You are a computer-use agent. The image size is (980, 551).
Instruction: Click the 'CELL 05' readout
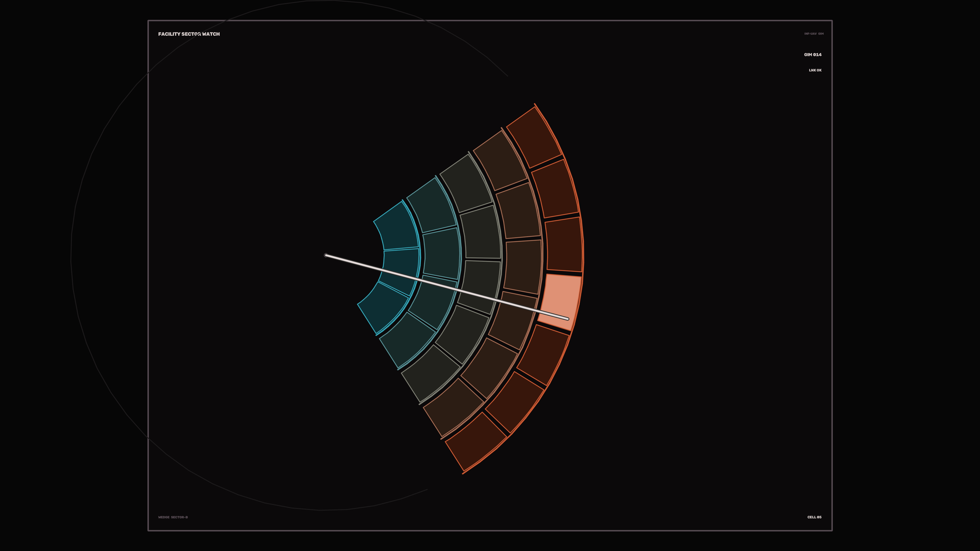[814, 517]
